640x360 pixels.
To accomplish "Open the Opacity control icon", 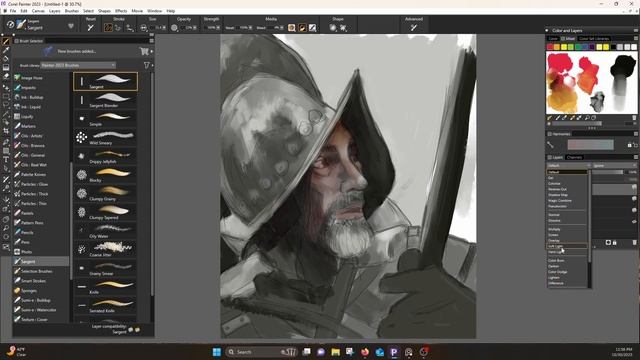I will click(174, 28).
